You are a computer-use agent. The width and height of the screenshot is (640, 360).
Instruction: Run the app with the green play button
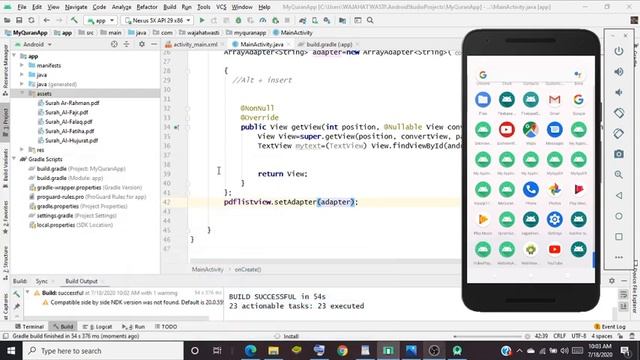point(202,20)
